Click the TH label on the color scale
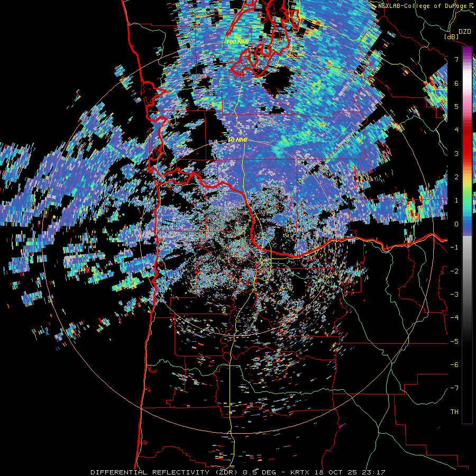This screenshot has height=476, width=476. pos(454,412)
